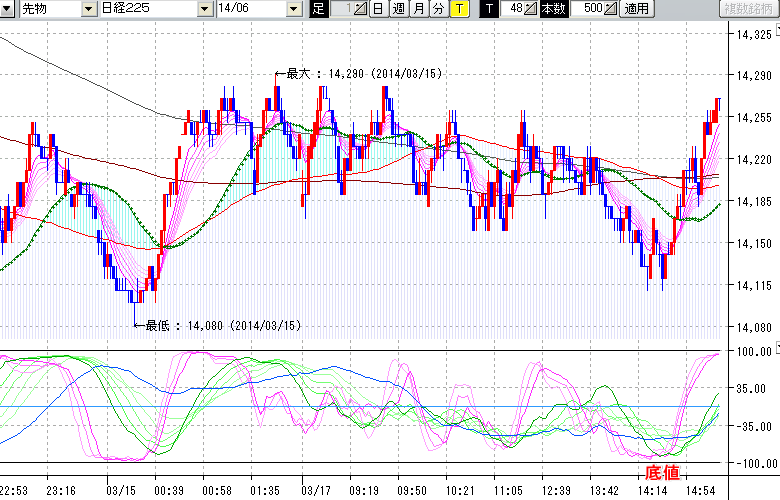Image resolution: width=780 pixels, height=500 pixels.
Task: Click the yellow T tick timeframe button
Action: 458,9
